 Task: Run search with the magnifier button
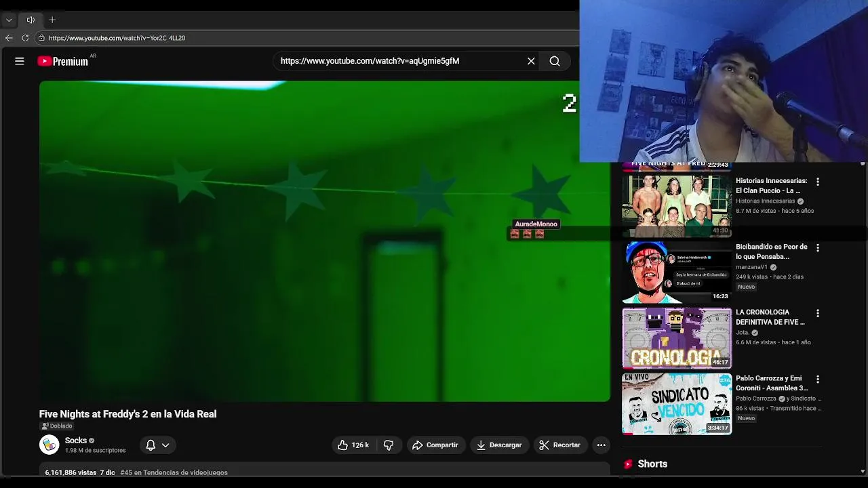pyautogui.click(x=555, y=61)
